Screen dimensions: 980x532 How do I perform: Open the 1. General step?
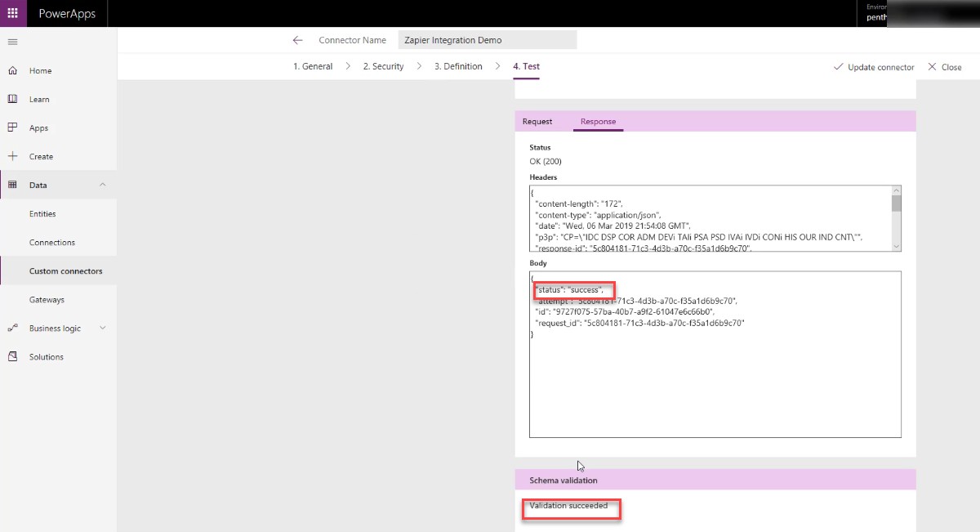click(313, 66)
